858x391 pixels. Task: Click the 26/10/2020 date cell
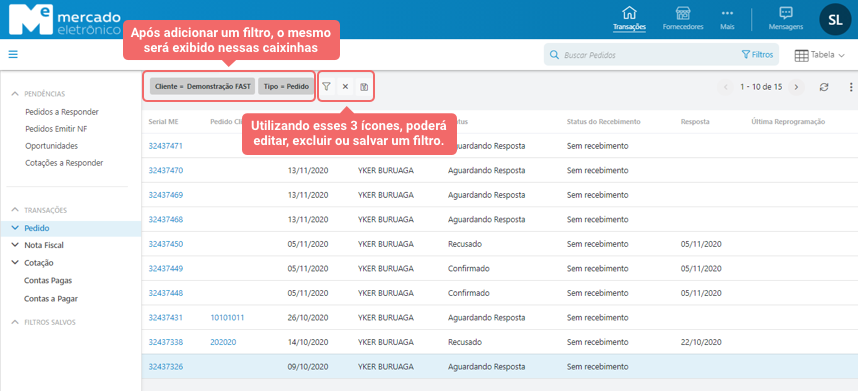(308, 317)
